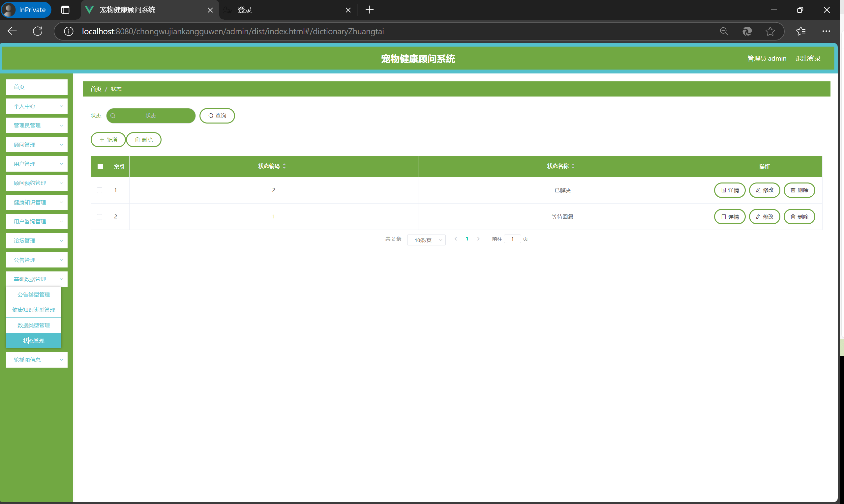Screen dimensions: 844x504
Task: Open browser Settings and more ellipsis
Action: 826,31
